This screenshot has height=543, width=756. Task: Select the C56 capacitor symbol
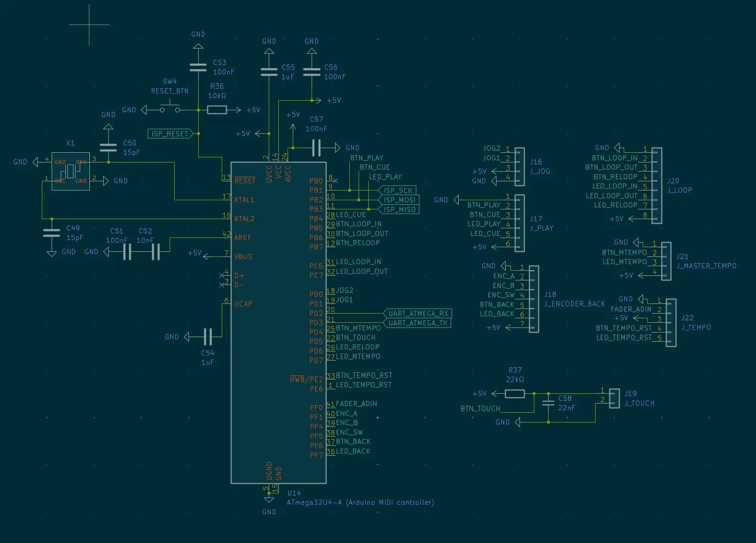[312, 72]
